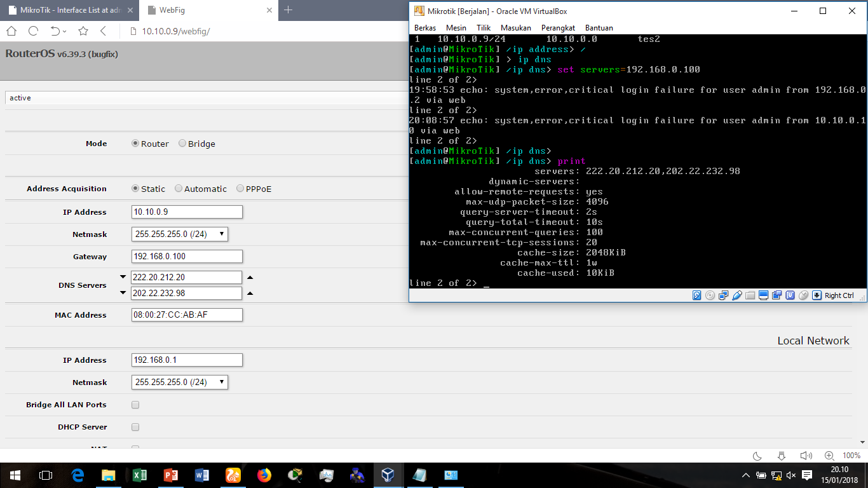Go back using the browser back chevron
The height and width of the screenshot is (488, 868).
pos(103,31)
